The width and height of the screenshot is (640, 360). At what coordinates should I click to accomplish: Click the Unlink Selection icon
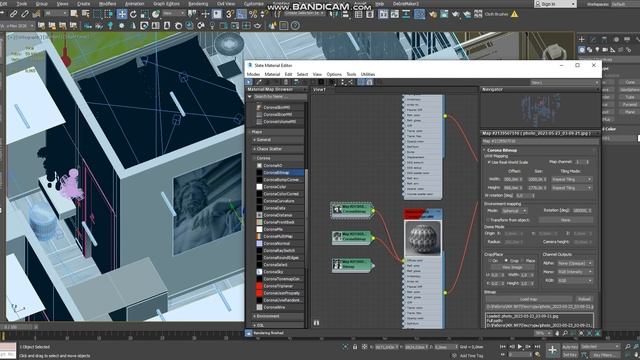25,14
